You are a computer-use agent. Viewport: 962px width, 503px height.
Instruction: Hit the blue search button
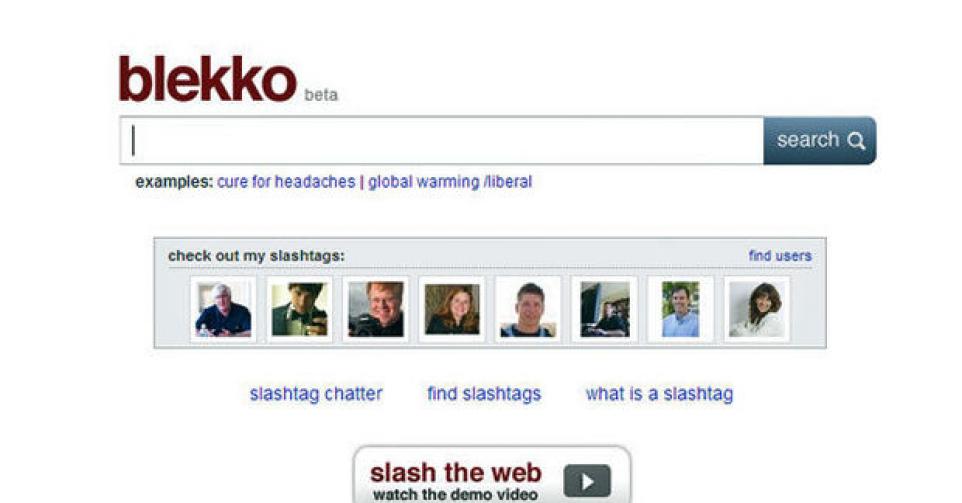820,140
